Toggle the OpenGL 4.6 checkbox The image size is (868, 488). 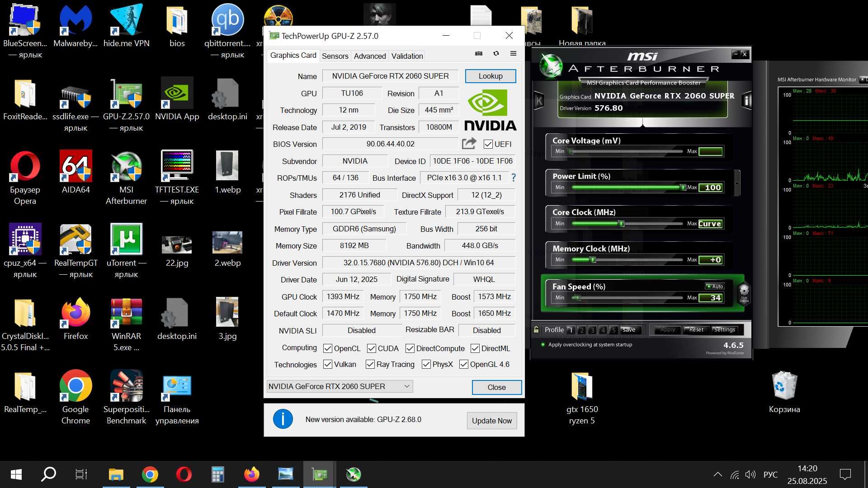click(x=464, y=364)
